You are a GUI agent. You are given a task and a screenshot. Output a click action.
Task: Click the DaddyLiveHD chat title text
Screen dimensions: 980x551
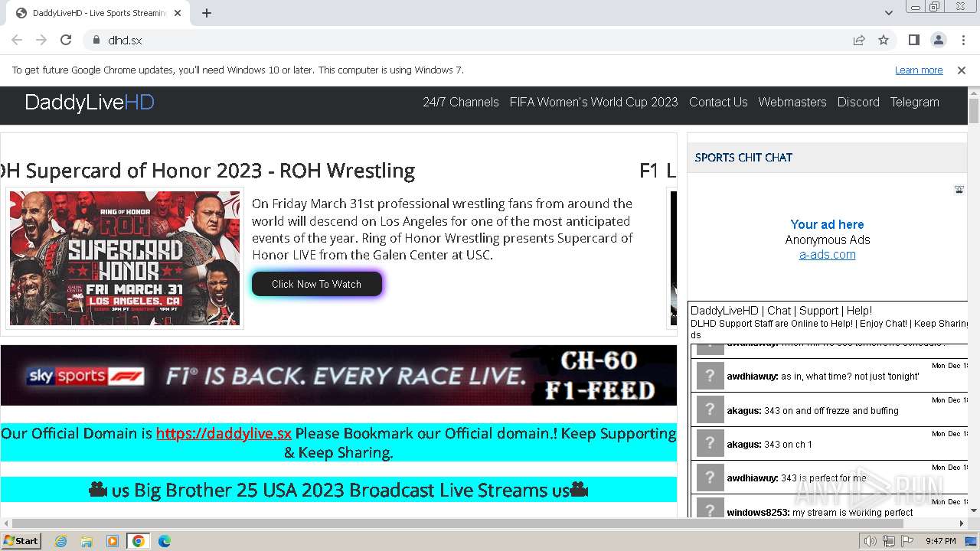click(781, 311)
